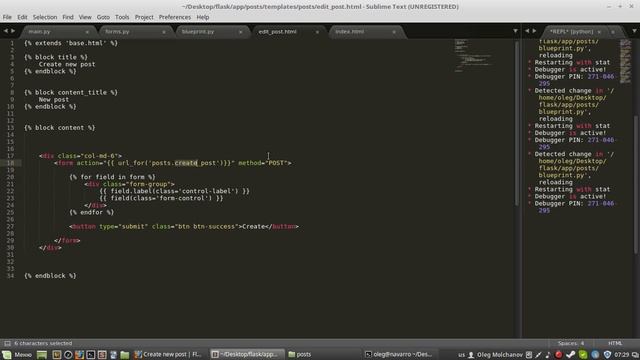Open the Find menu
The width and height of the screenshot is (640, 360).
click(x=68, y=17)
